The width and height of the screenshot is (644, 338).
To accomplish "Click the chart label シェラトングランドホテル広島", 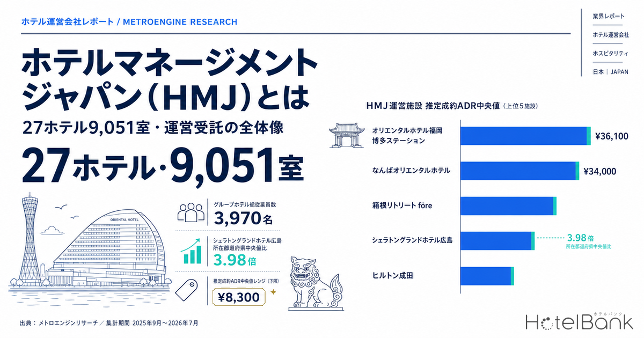I will [x=412, y=240].
